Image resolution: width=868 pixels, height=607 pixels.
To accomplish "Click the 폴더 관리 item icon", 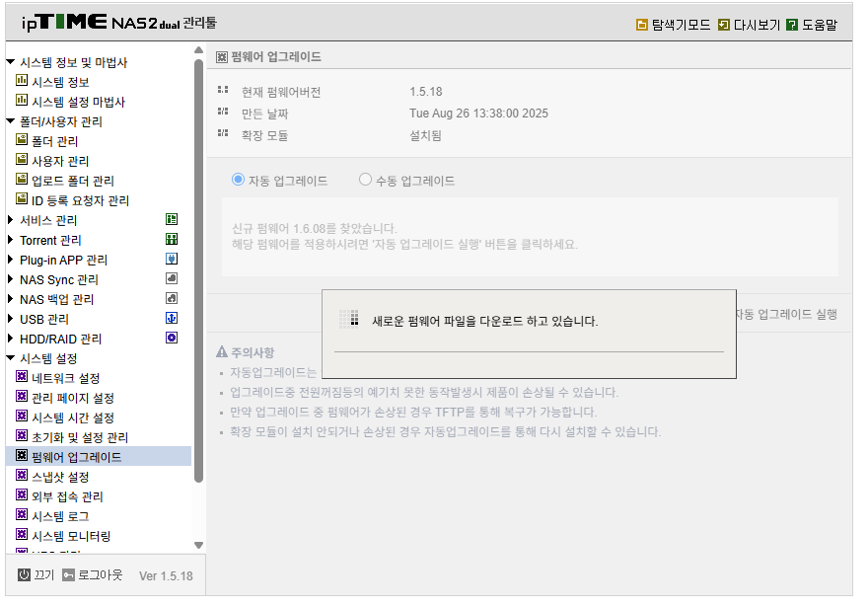I will tap(22, 139).
